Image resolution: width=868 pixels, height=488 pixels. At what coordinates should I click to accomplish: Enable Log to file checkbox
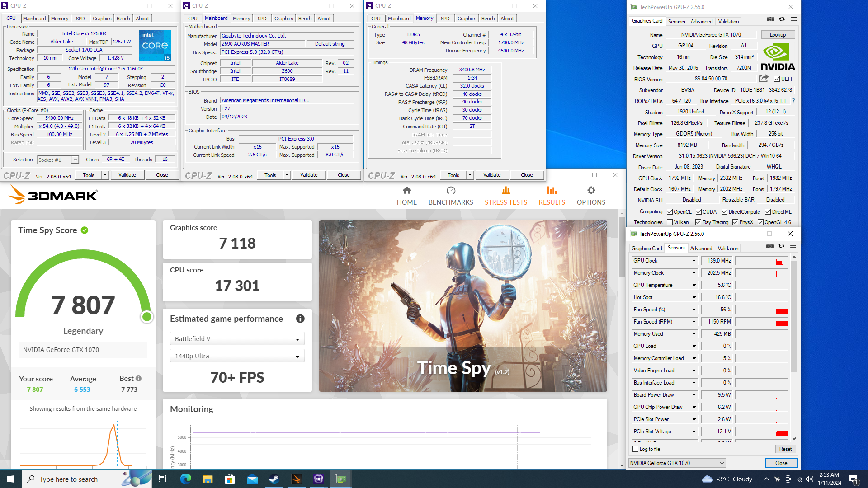click(x=635, y=449)
